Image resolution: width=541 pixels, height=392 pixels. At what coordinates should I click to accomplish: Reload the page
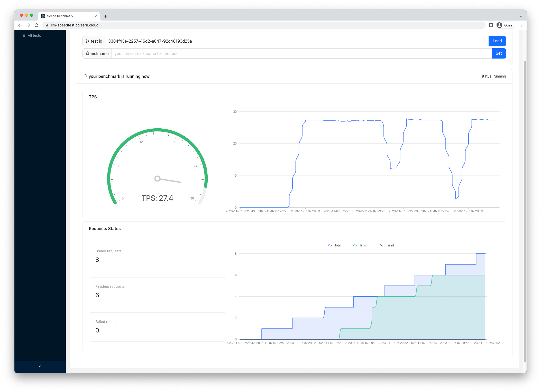tap(36, 25)
